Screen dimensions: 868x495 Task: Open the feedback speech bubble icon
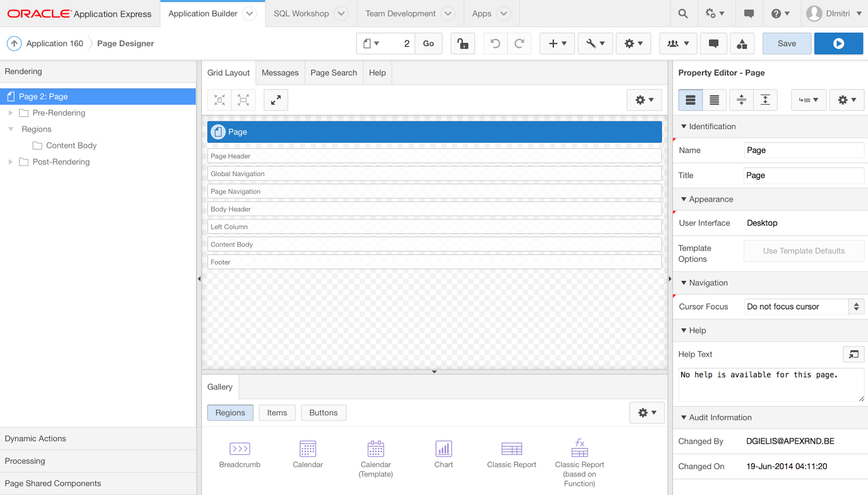pyautogui.click(x=749, y=14)
